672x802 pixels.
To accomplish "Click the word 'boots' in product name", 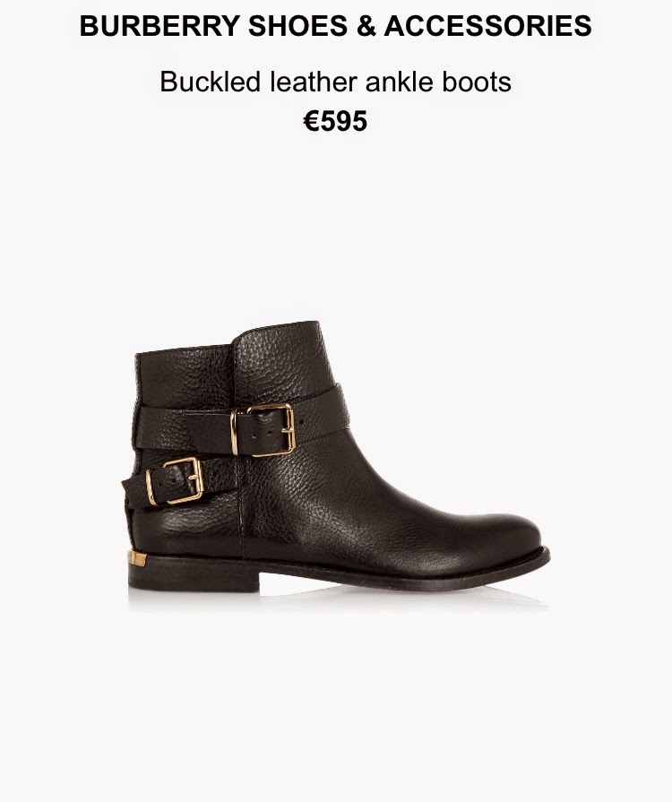I will pyautogui.click(x=477, y=82).
